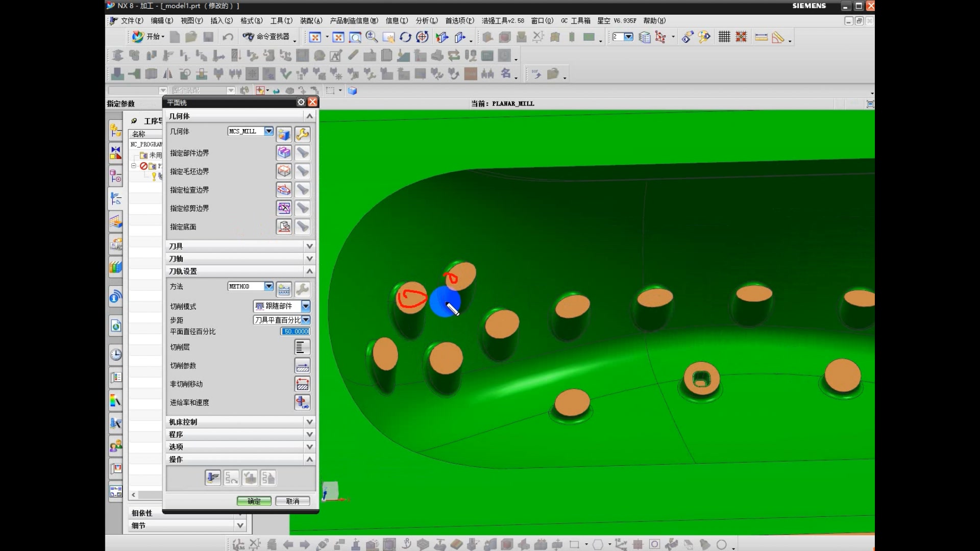Collapse the tree node in operation navigator
The height and width of the screenshot is (551, 980).
[x=134, y=166]
